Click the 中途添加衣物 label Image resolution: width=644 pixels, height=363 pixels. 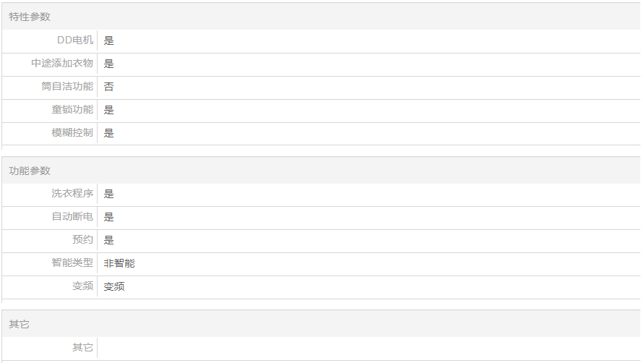(x=62, y=64)
